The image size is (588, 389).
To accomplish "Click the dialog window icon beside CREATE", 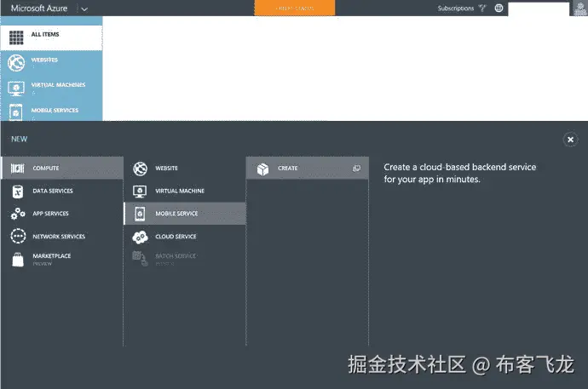I will coord(356,169).
